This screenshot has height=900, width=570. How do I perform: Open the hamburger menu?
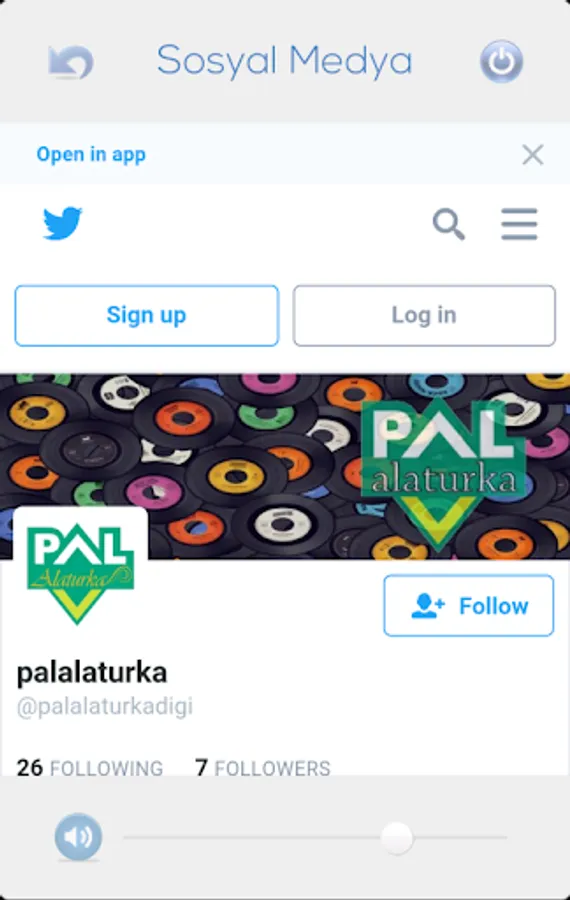click(519, 224)
